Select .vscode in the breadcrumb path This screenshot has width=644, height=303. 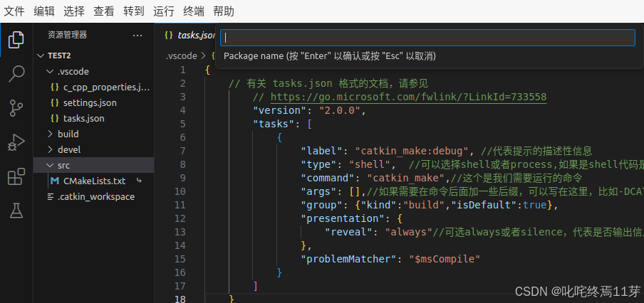tap(181, 55)
